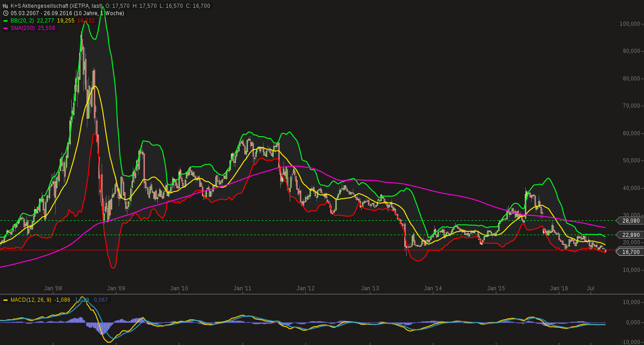
Task: Click the 90,000 price axis label
Action: (632, 51)
